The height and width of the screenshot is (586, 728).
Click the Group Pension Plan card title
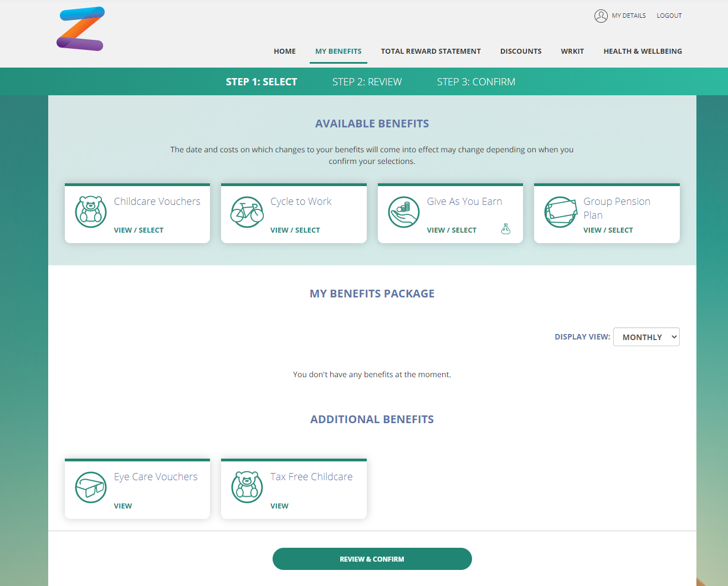(x=617, y=208)
